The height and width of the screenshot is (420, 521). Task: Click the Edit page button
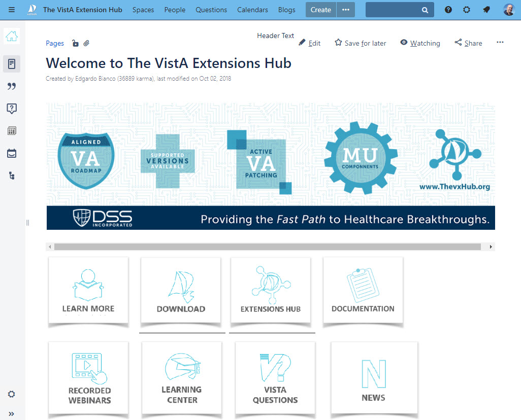[309, 43]
